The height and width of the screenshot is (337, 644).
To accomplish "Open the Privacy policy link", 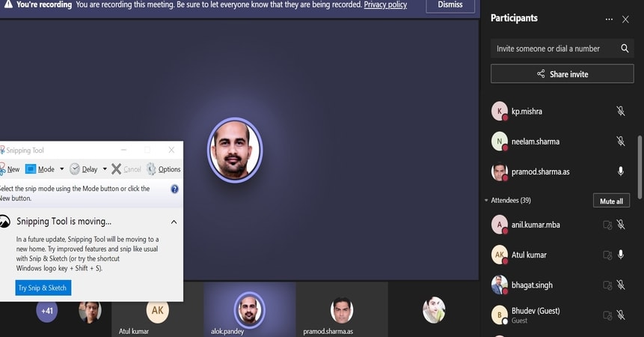I will (385, 5).
